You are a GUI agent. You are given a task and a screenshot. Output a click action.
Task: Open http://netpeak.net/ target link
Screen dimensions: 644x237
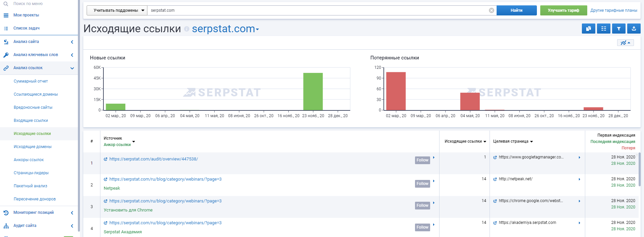coord(516,179)
